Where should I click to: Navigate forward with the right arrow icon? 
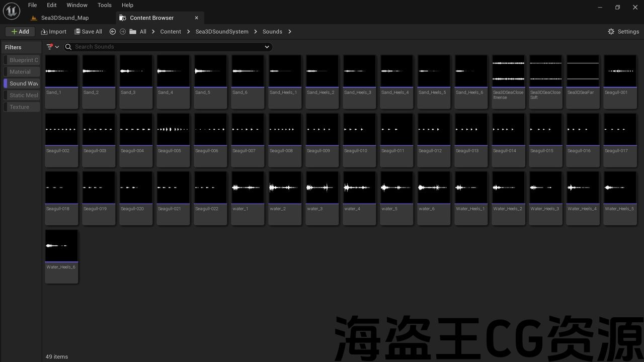123,32
